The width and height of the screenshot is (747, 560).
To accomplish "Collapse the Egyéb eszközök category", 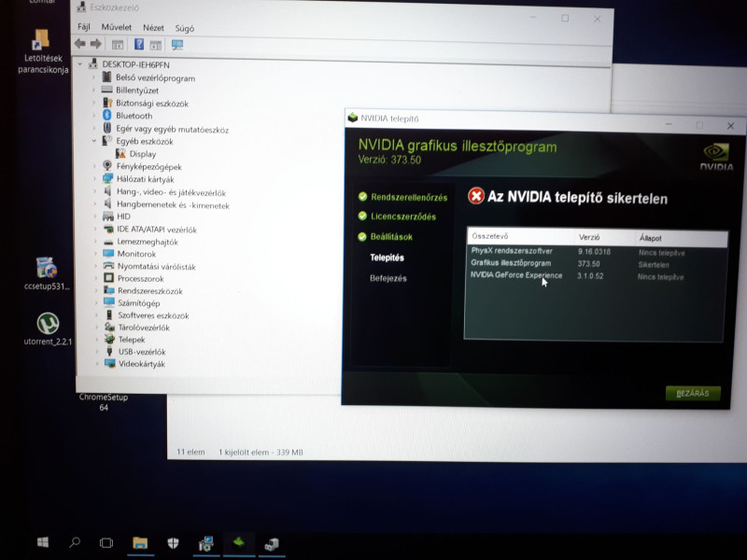I will tap(94, 141).
